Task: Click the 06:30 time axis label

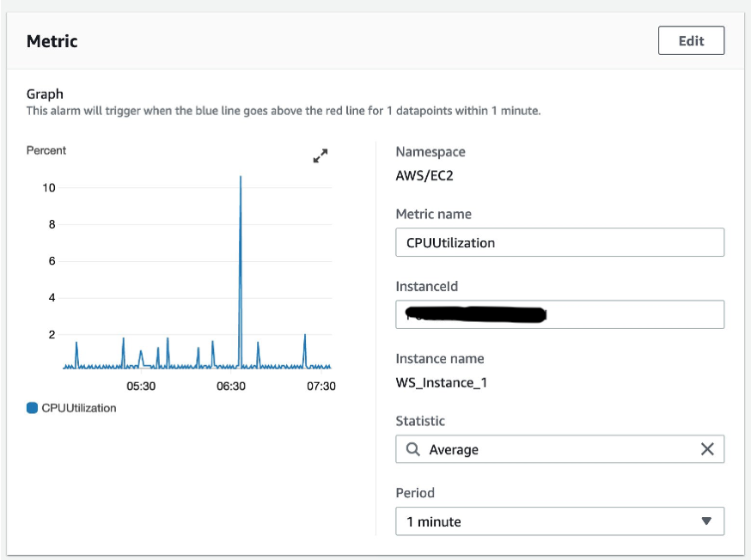Action: [231, 386]
